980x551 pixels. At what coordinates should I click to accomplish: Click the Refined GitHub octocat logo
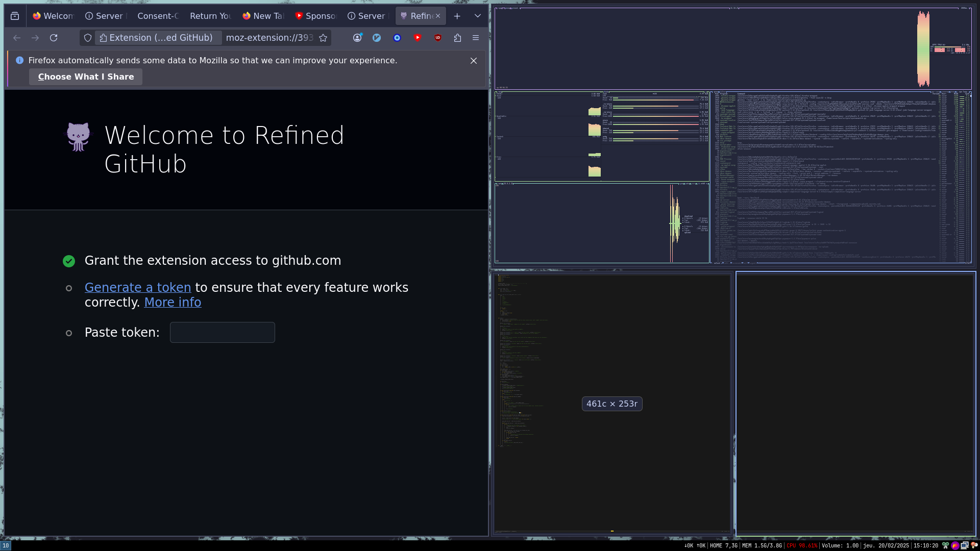pyautogui.click(x=79, y=137)
